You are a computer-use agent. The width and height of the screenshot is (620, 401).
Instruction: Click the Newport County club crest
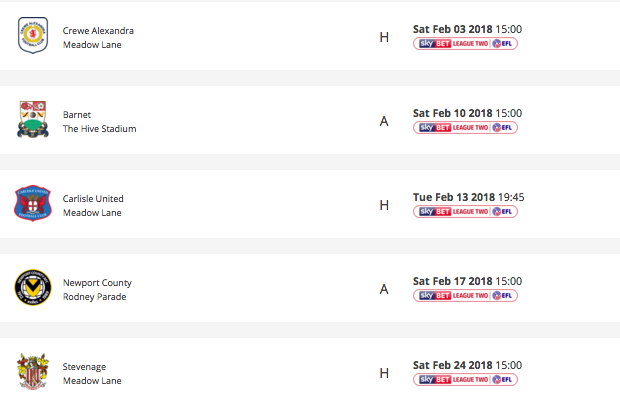(x=33, y=288)
